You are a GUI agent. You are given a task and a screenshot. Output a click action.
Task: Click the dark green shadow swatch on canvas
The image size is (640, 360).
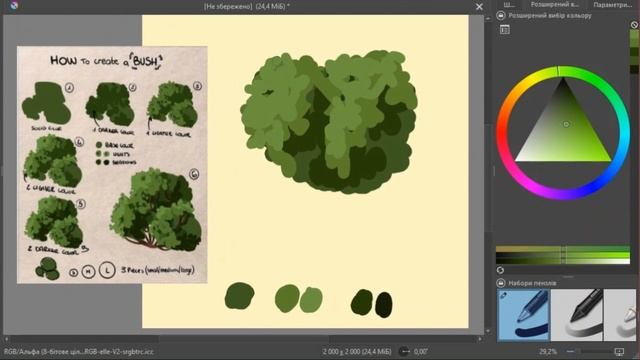coord(362,302)
